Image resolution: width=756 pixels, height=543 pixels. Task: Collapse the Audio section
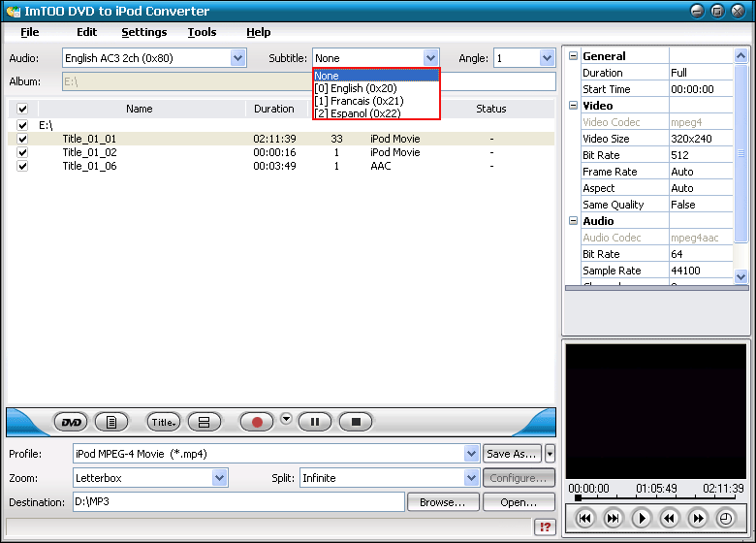573,221
